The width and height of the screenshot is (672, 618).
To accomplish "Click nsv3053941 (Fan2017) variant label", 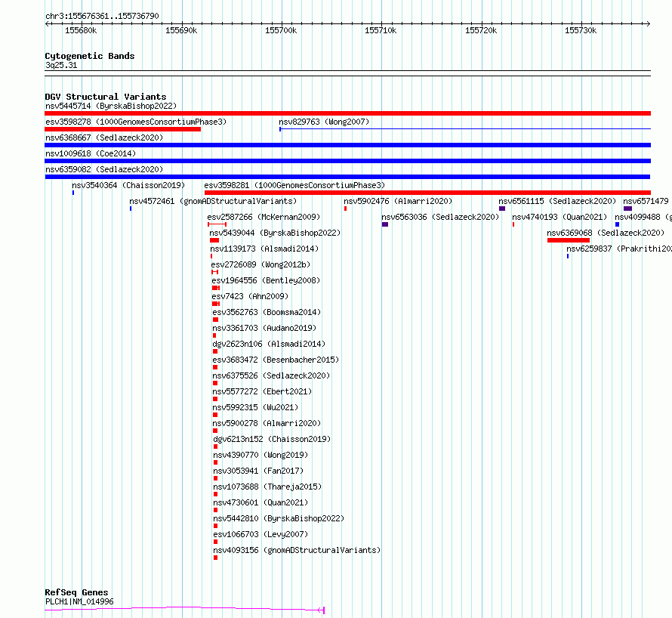I will tap(258, 471).
